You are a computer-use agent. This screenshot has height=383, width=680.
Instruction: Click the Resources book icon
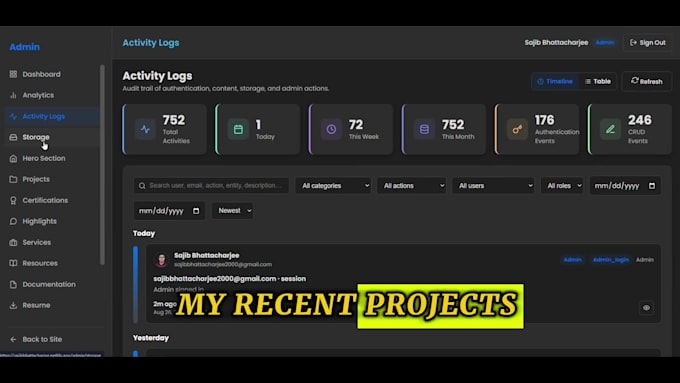tap(13, 263)
